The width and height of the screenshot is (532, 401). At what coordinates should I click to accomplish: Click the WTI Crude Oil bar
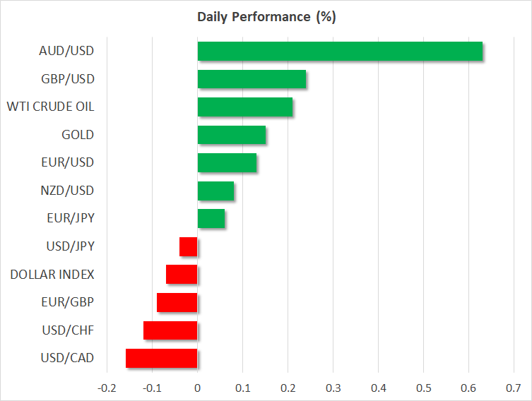coord(244,107)
